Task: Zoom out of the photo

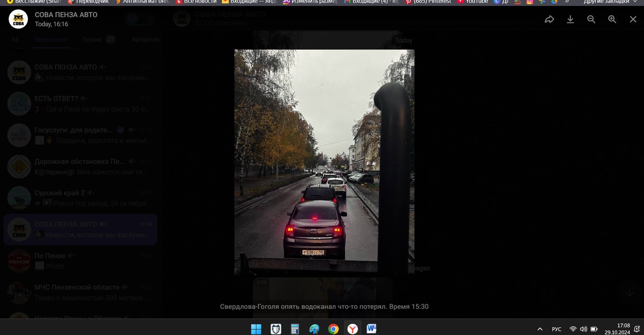Action: (591, 19)
